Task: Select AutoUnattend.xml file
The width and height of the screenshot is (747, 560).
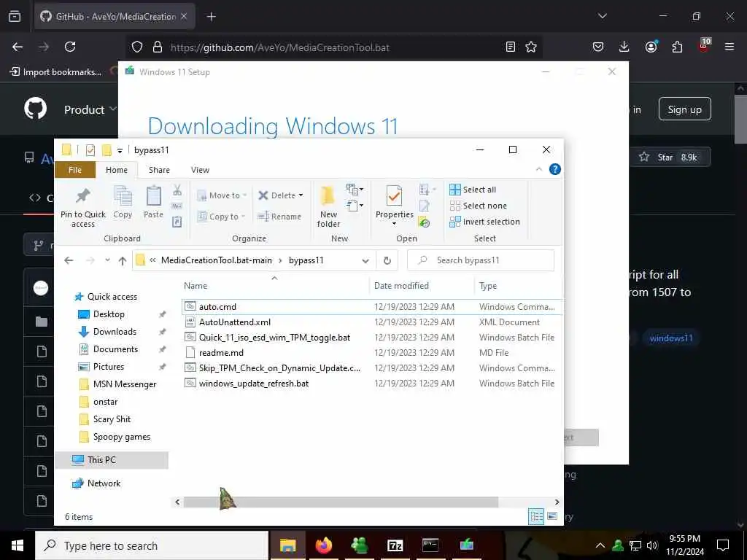Action: pos(234,322)
